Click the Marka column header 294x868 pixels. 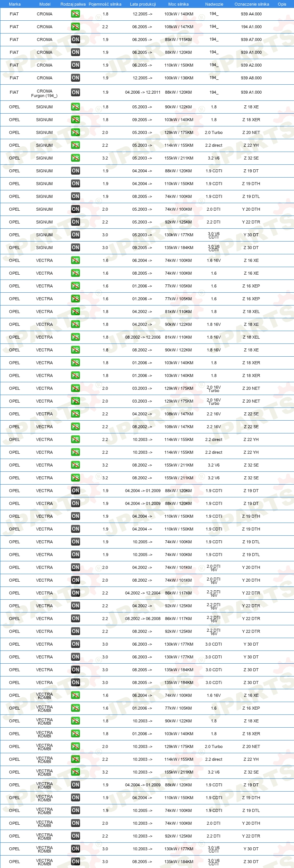point(15,4)
